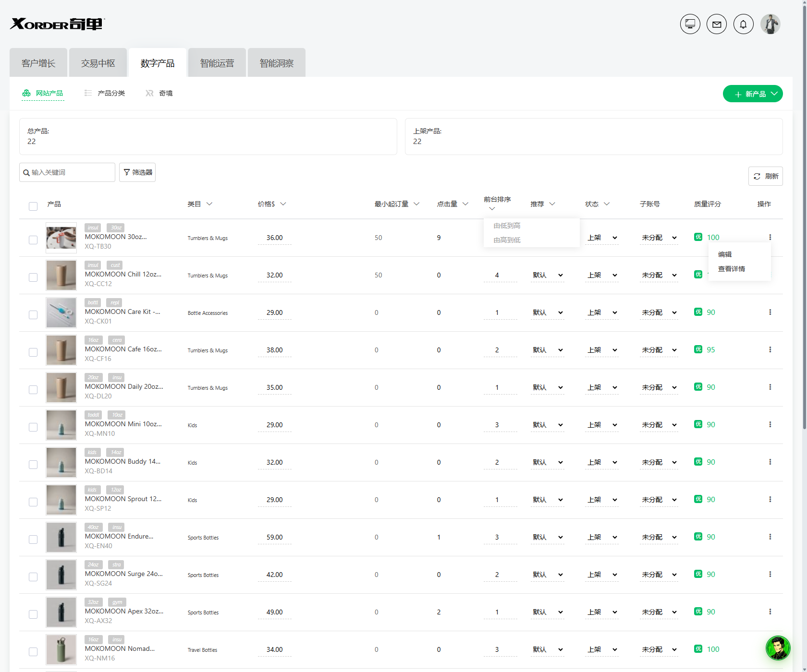The height and width of the screenshot is (672, 807).
Task: Open the 产品分类 sub-navigation link
Action: [x=105, y=93]
